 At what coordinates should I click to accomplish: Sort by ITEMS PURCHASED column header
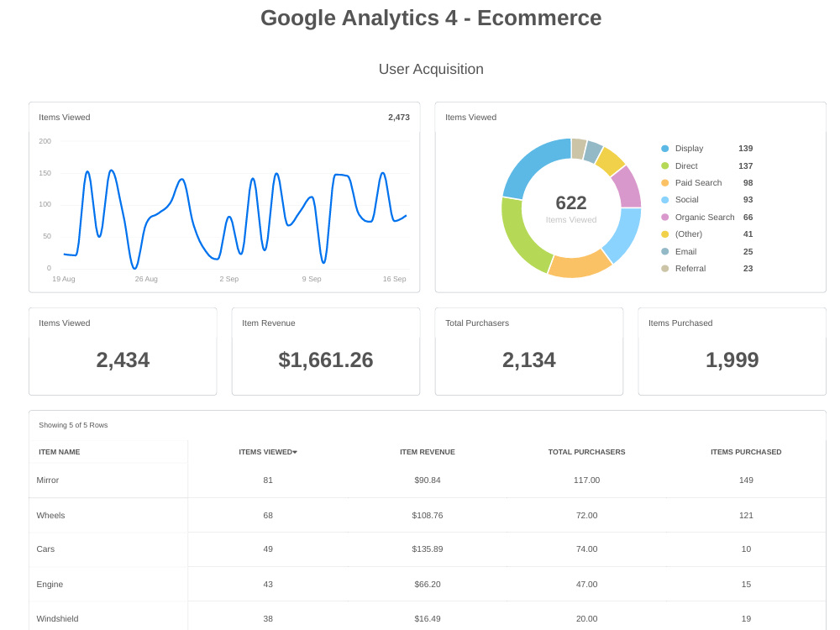click(746, 452)
